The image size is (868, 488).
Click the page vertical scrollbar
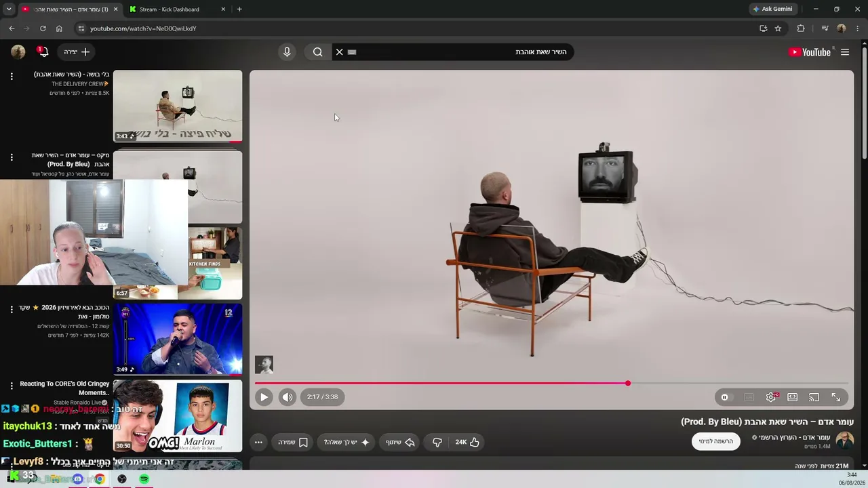pos(864,102)
